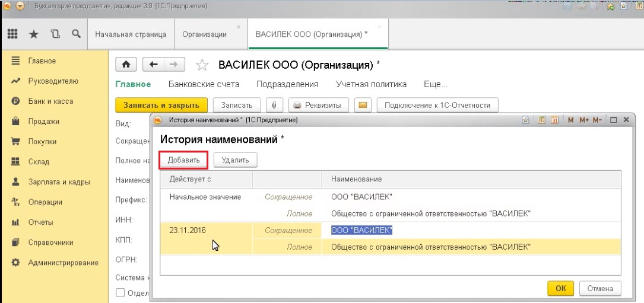The height and width of the screenshot is (303, 644).
Task: Click Добавить in the История наименований dialog
Action: (x=183, y=160)
